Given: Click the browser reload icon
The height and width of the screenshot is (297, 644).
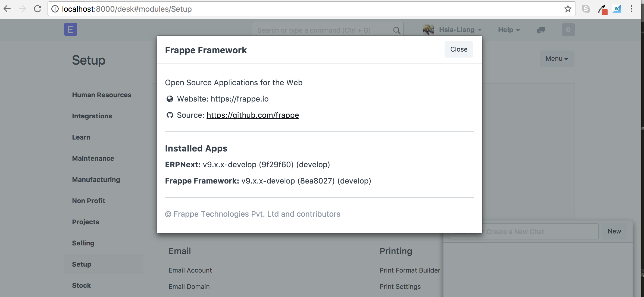Looking at the screenshot, I should pos(38,9).
